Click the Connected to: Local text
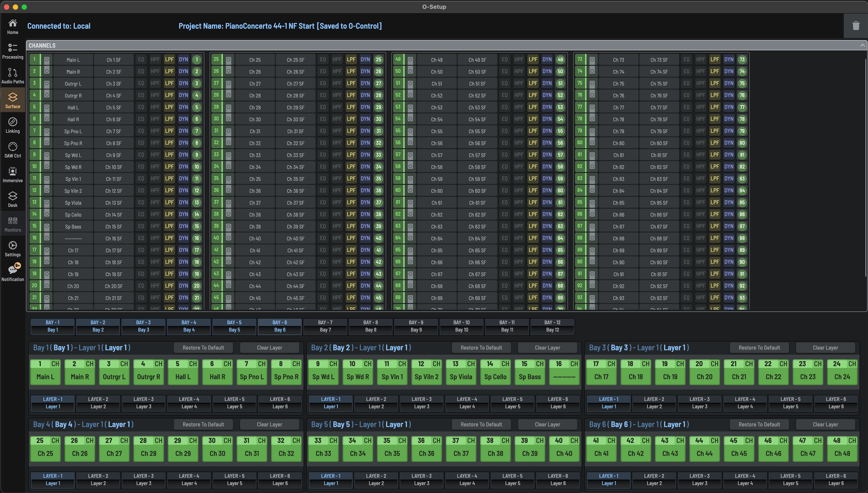The width and height of the screenshot is (868, 493). tap(59, 26)
